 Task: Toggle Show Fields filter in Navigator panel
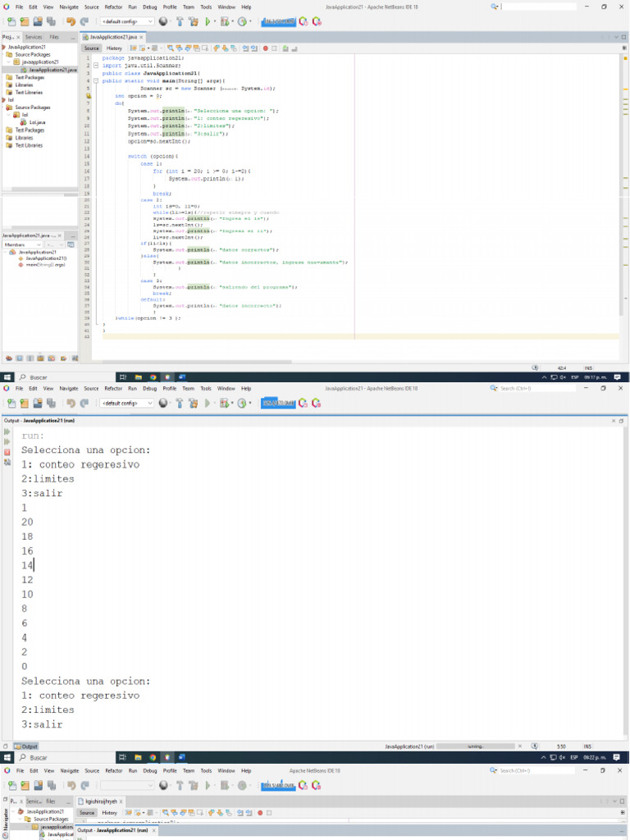pos(19,358)
